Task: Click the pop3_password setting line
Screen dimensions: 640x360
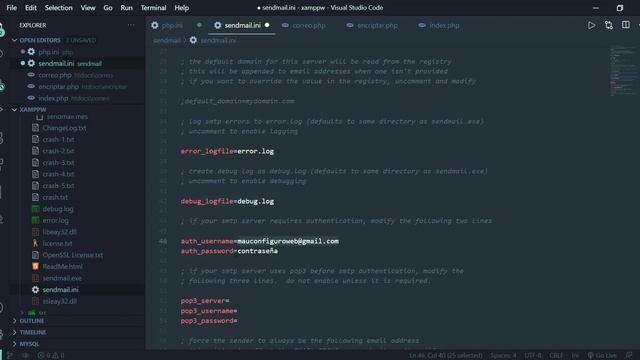Action: [209, 321]
